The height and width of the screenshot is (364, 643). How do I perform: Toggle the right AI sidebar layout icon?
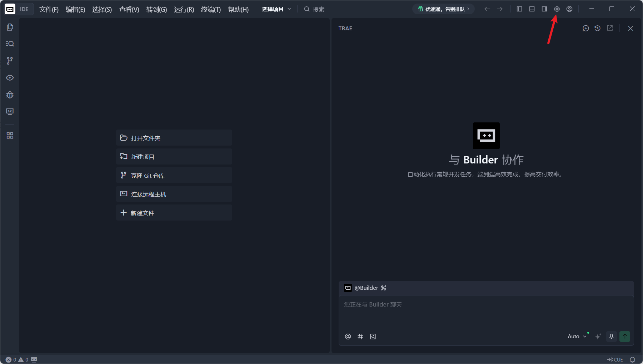pos(544,9)
